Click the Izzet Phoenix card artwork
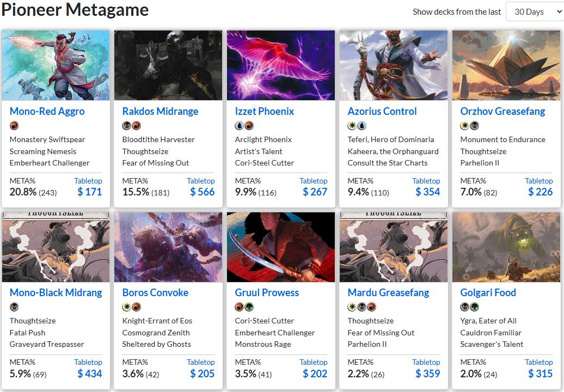The height and width of the screenshot is (392, 564). (280, 65)
